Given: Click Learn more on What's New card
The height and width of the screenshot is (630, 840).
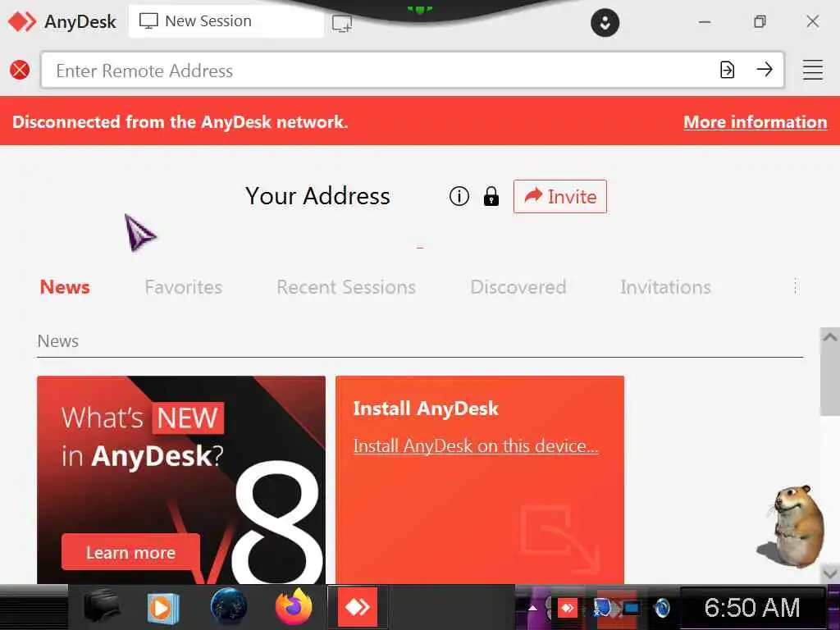Looking at the screenshot, I should click(x=130, y=552).
